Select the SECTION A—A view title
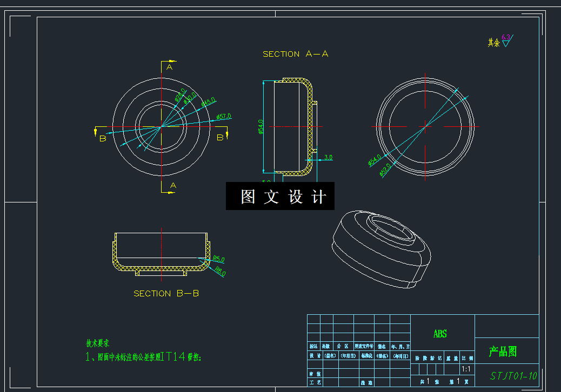Viewport: 561px width, 392px height. 295,54
